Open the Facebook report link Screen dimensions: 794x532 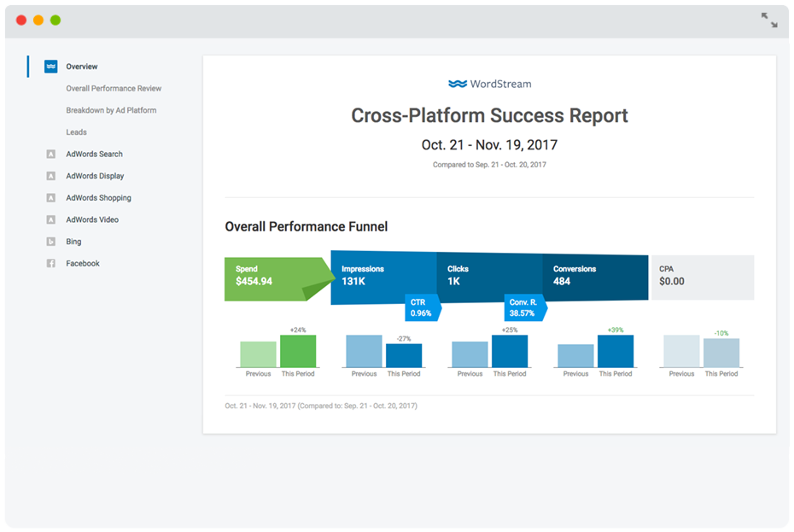83,264
